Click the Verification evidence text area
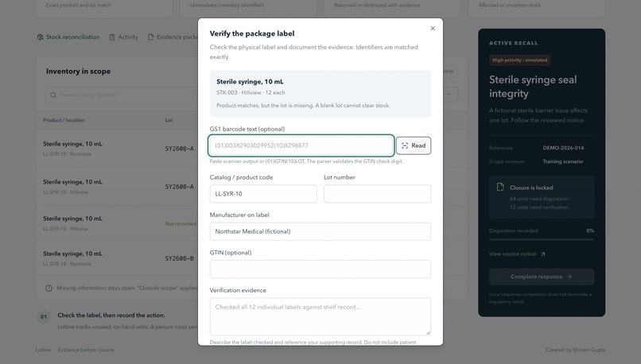Image resolution: width=641 pixels, height=364 pixels. click(x=320, y=316)
